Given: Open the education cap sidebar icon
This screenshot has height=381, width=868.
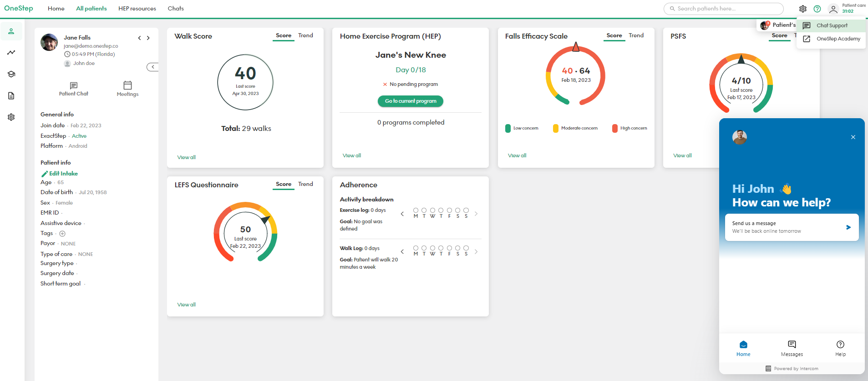Looking at the screenshot, I should point(11,74).
